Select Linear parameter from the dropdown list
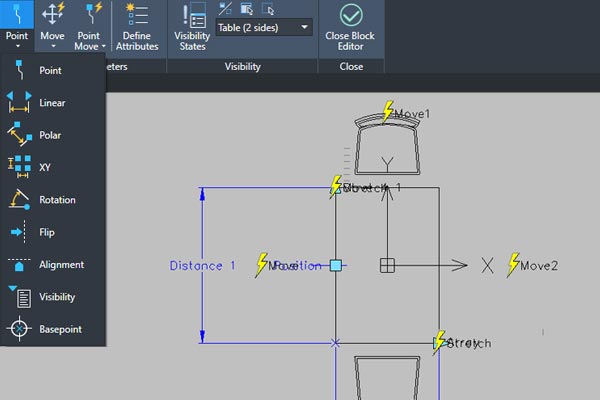This screenshot has height=400, width=600. point(50,103)
